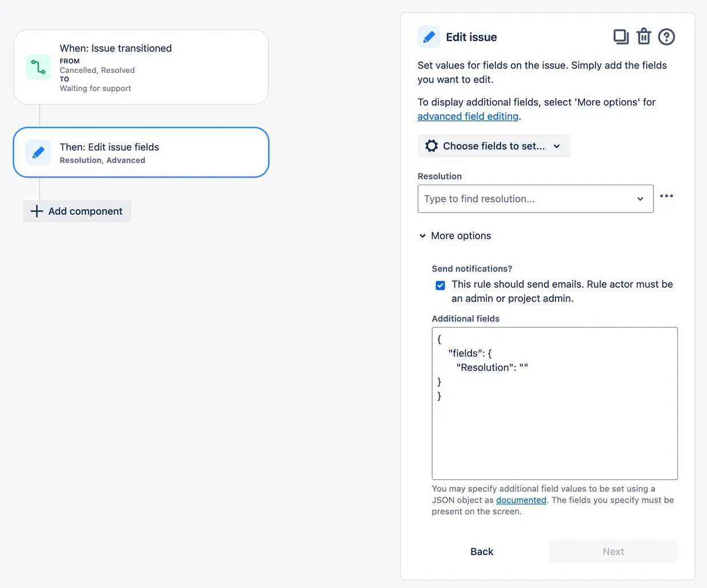Uncheck the rule should send emails checkbox
The width and height of the screenshot is (707, 588).
(440, 285)
